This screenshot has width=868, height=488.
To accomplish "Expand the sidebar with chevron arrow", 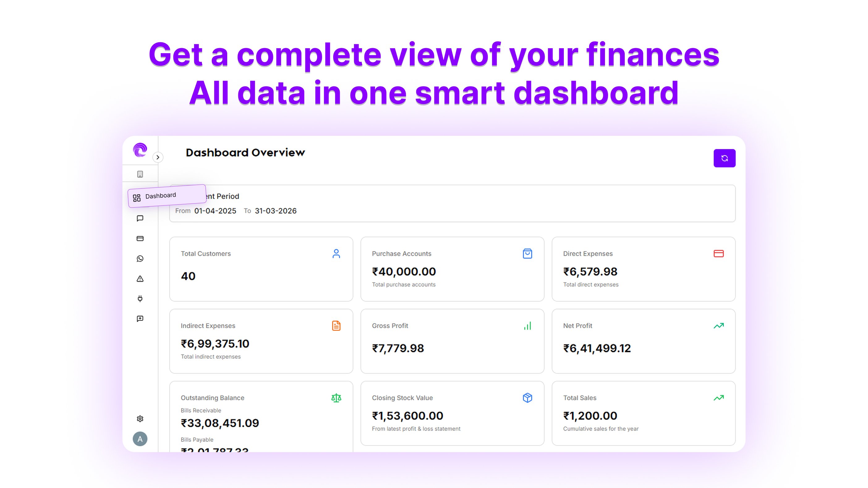I will [158, 157].
